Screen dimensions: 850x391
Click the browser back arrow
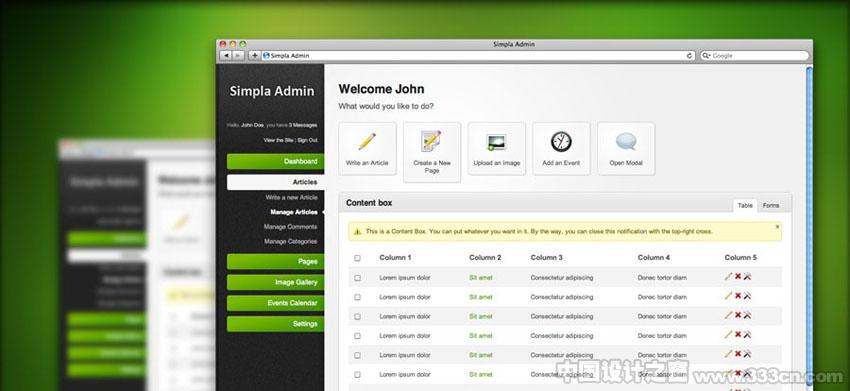click(226, 55)
